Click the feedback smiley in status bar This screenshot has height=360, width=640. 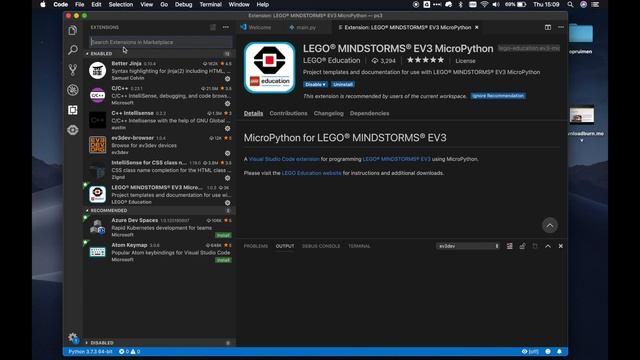pos(548,351)
